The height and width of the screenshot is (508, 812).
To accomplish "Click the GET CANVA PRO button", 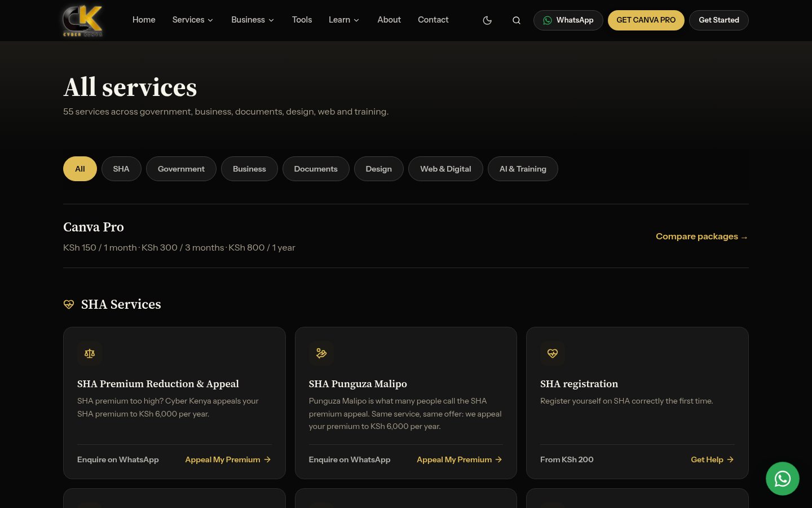I will (x=646, y=20).
